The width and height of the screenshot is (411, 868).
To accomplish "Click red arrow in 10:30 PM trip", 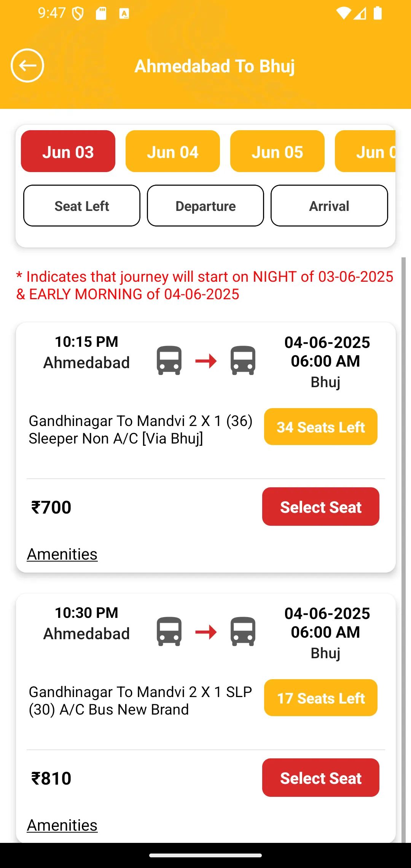I will 206,632.
